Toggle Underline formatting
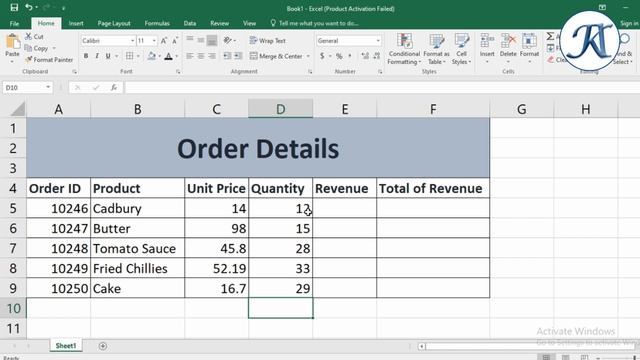 coord(108,56)
